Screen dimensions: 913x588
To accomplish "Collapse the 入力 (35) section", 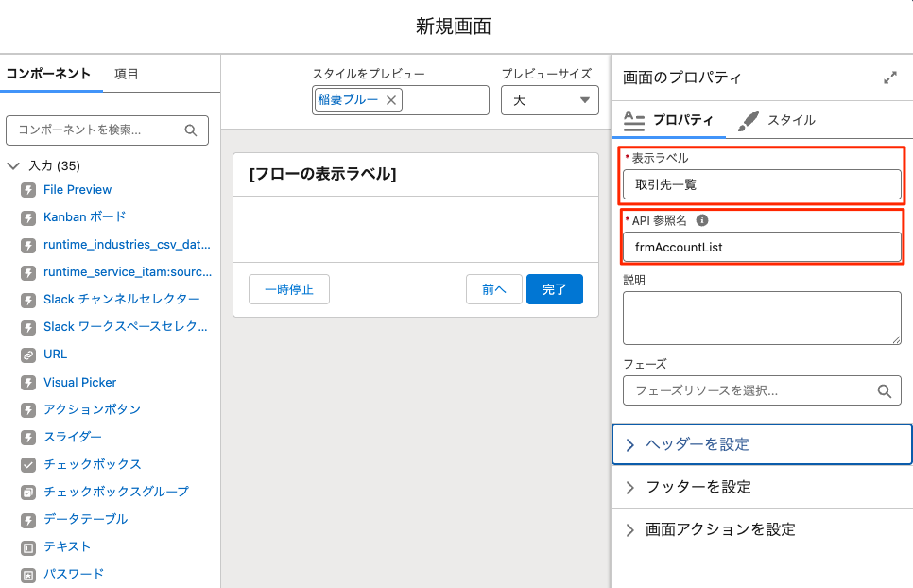I will pos(13,165).
